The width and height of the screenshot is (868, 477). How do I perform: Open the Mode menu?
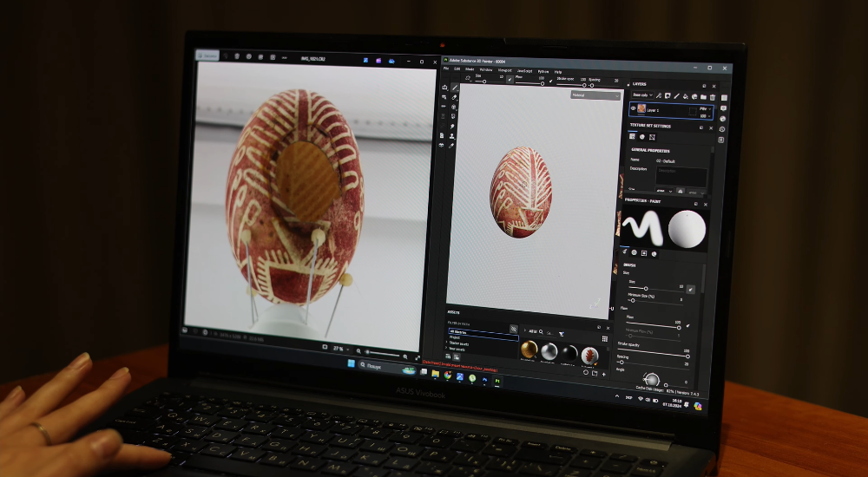coord(470,69)
